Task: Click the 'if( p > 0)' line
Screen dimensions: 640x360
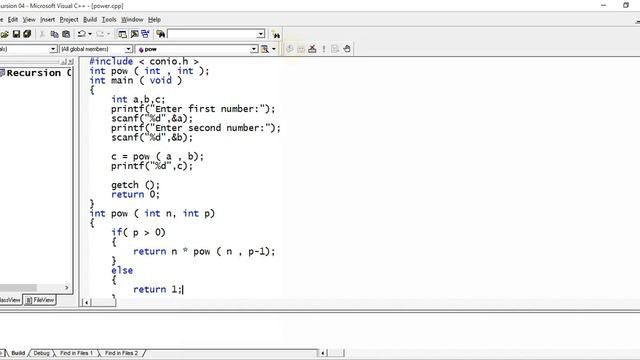Action: pos(138,233)
